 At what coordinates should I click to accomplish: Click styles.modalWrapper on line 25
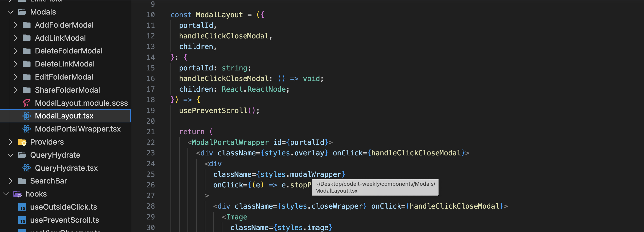click(301, 174)
